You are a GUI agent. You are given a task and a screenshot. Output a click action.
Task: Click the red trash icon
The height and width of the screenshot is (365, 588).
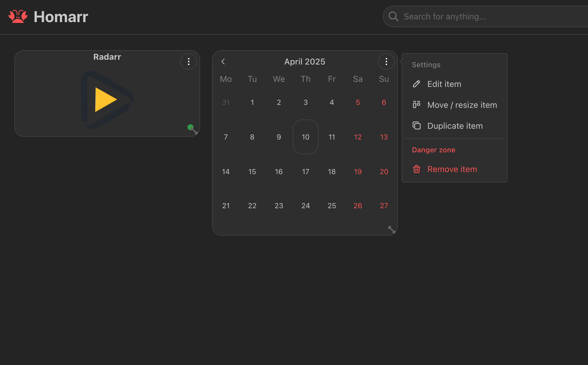416,169
